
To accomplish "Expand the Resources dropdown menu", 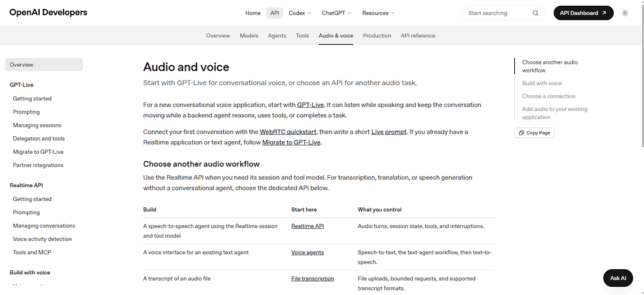I will (x=378, y=13).
